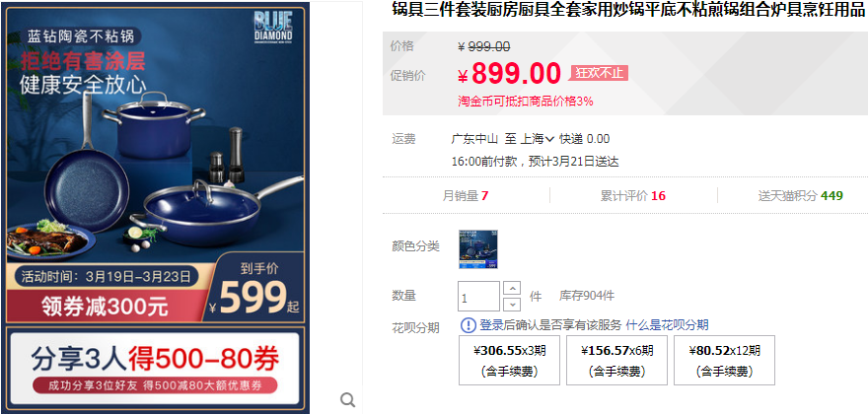Click the BLUE DIAMOND brand logo
The width and height of the screenshot is (868, 414).
(x=273, y=27)
